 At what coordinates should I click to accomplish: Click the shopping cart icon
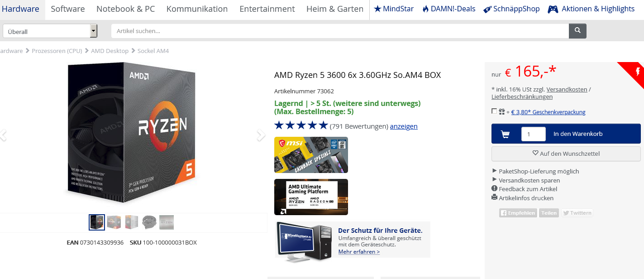(505, 134)
